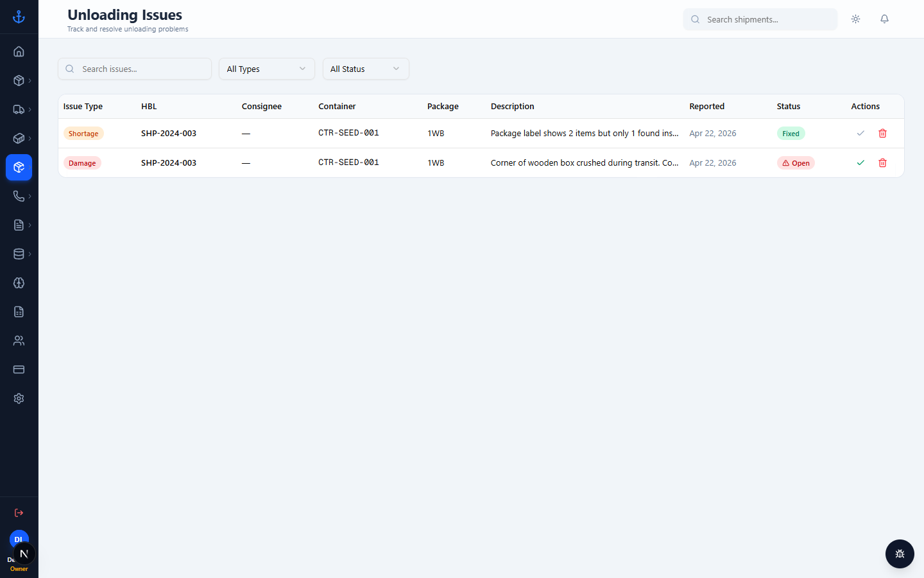Toggle light/dark theme sun icon
924x578 pixels.
(855, 19)
